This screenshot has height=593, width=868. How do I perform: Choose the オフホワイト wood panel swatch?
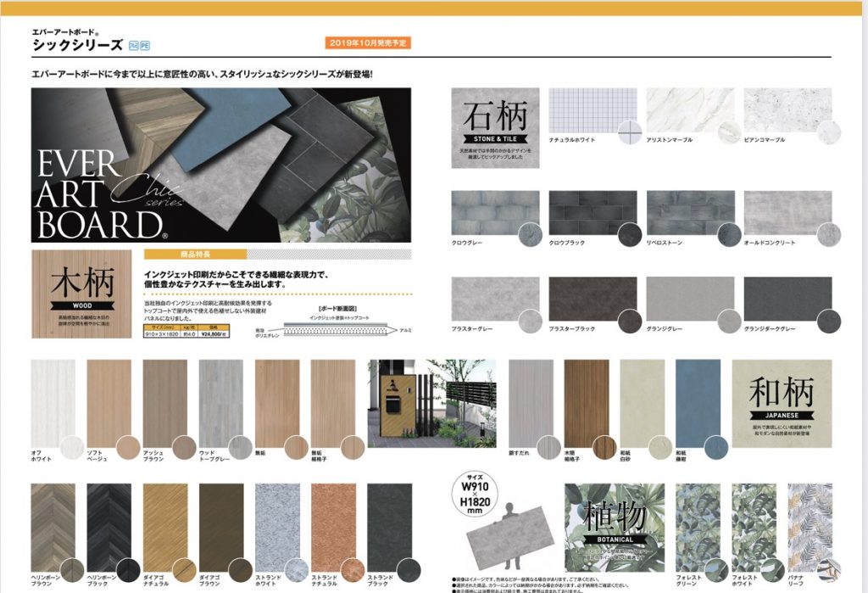[x=53, y=404]
